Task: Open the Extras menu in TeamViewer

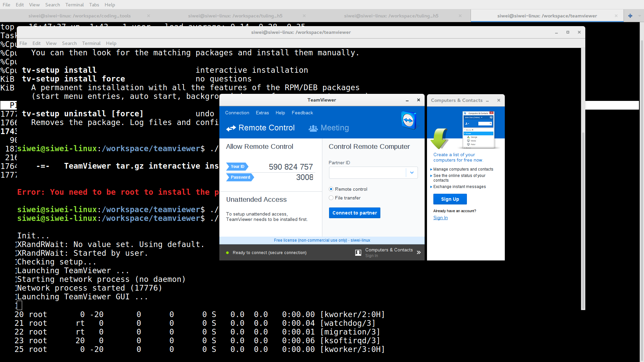Action: tap(262, 113)
